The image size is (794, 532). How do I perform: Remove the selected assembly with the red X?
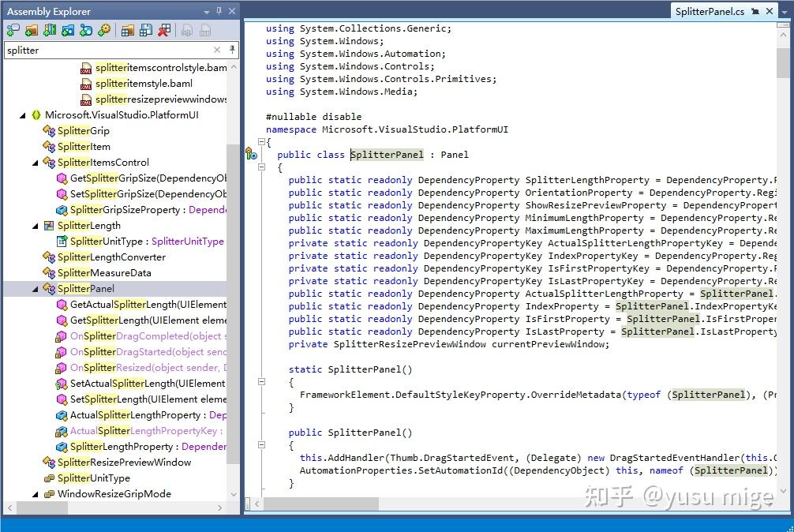164,30
